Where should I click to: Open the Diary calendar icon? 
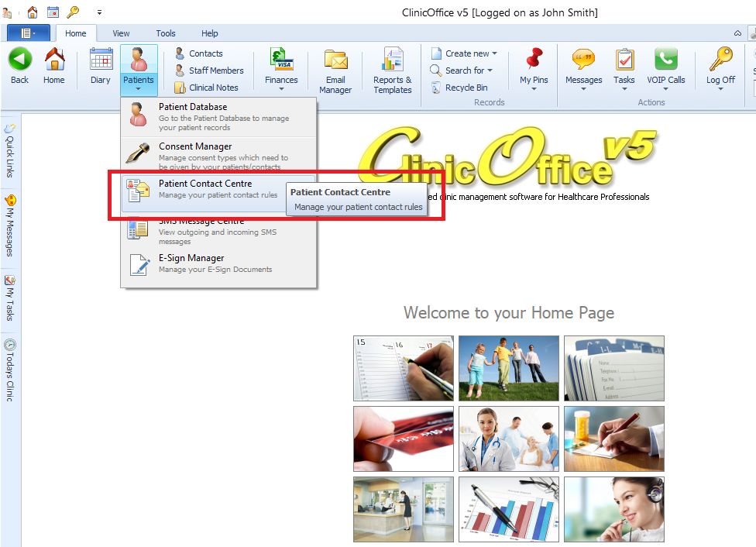(x=101, y=60)
